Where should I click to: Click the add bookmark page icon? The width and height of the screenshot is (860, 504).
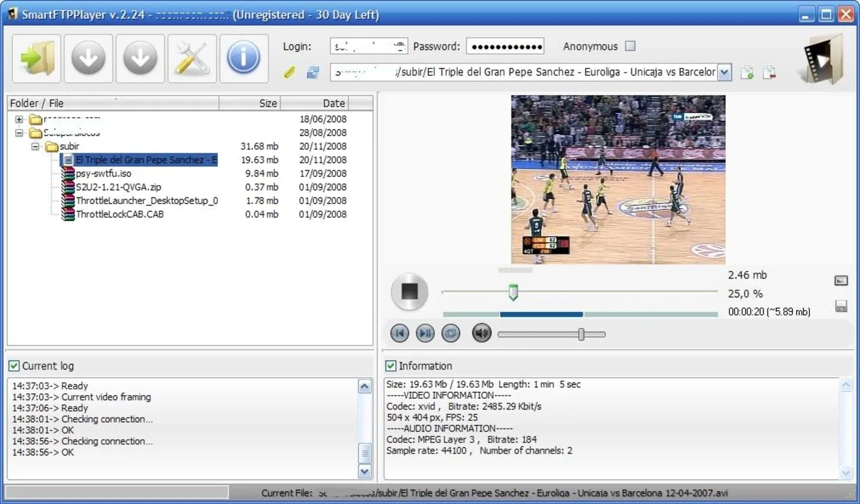point(747,72)
